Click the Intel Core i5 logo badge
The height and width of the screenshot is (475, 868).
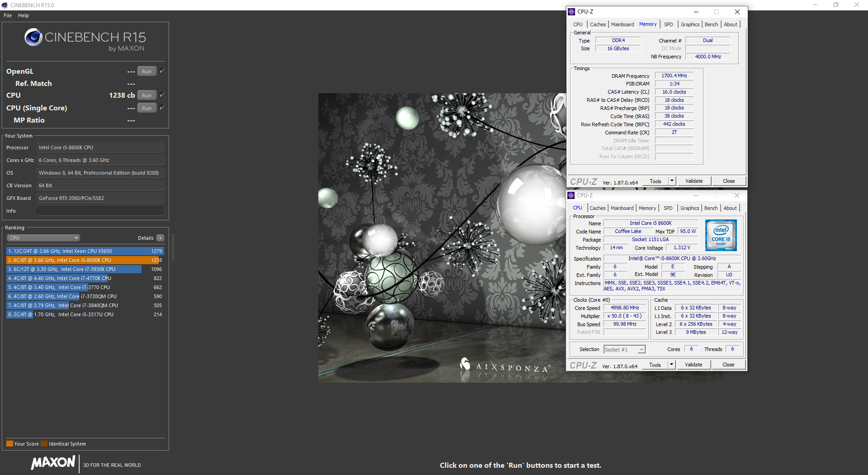pyautogui.click(x=721, y=235)
